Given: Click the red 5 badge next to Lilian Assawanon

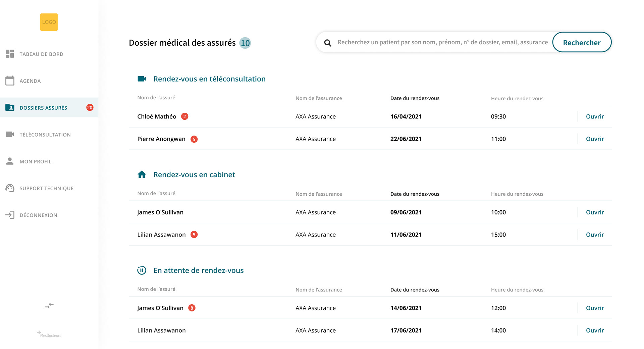Looking at the screenshot, I should click(194, 235).
